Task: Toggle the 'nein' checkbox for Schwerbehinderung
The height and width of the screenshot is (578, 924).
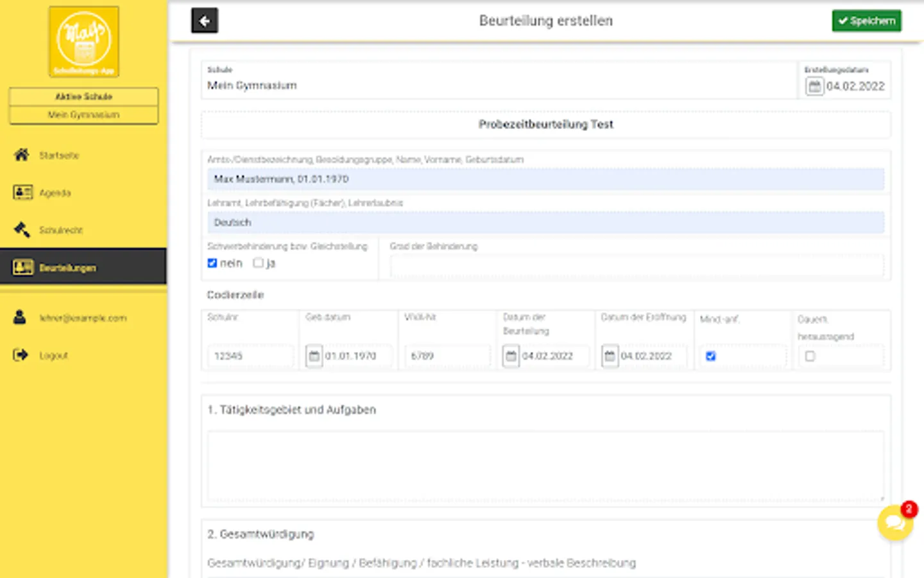Action: [212, 263]
